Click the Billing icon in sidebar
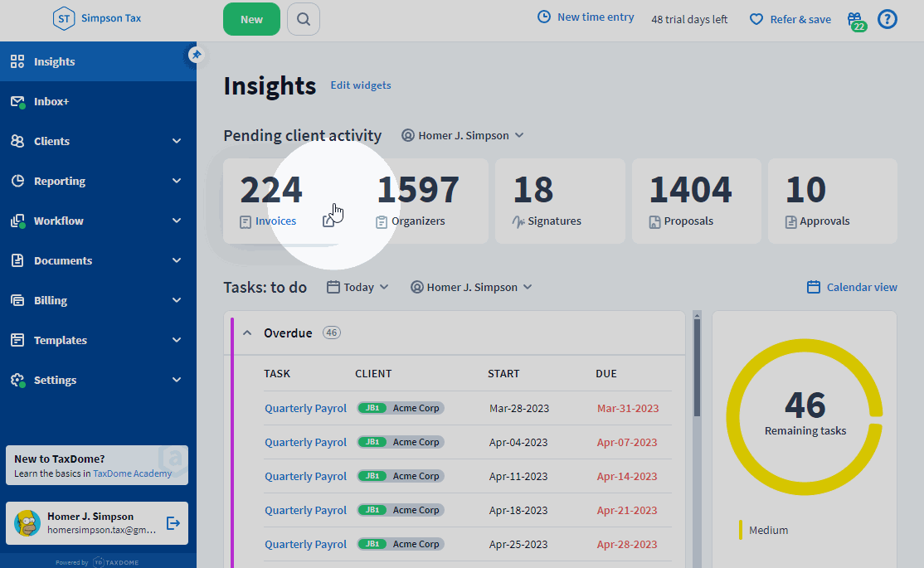 [17, 300]
